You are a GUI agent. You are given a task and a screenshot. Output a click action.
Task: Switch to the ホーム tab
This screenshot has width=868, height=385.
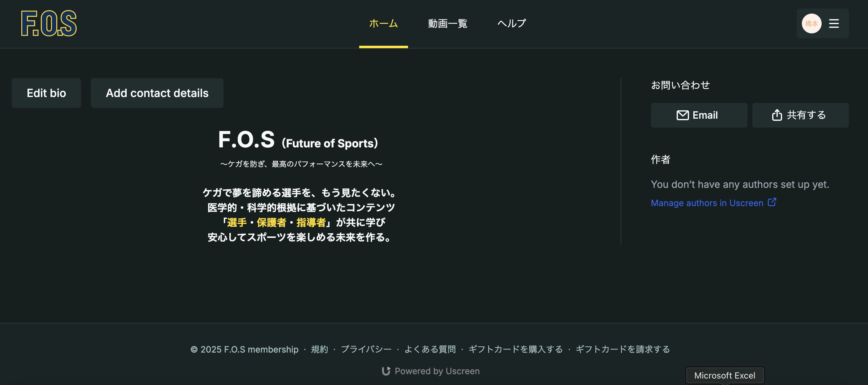coord(383,23)
